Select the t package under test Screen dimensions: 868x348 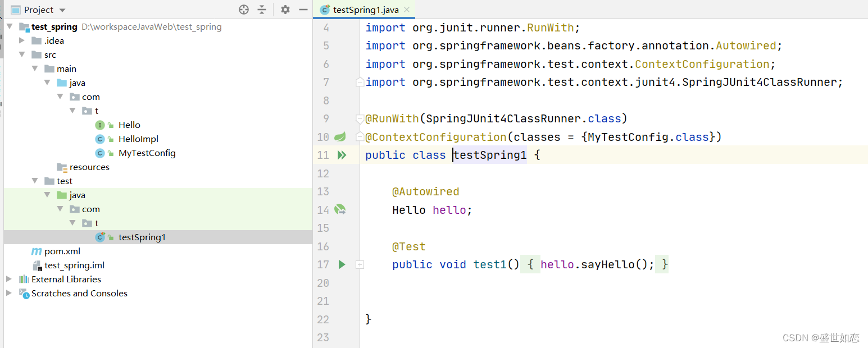97,223
